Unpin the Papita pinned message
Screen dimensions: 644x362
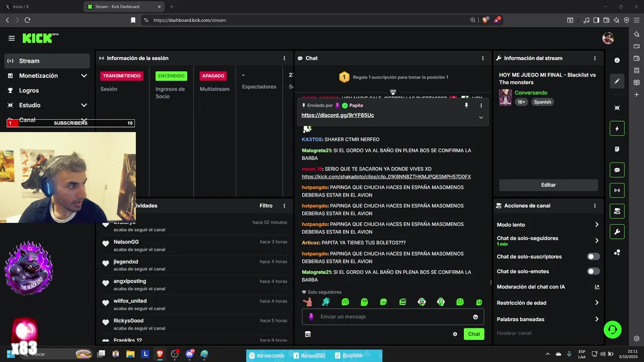pyautogui.click(x=466, y=106)
